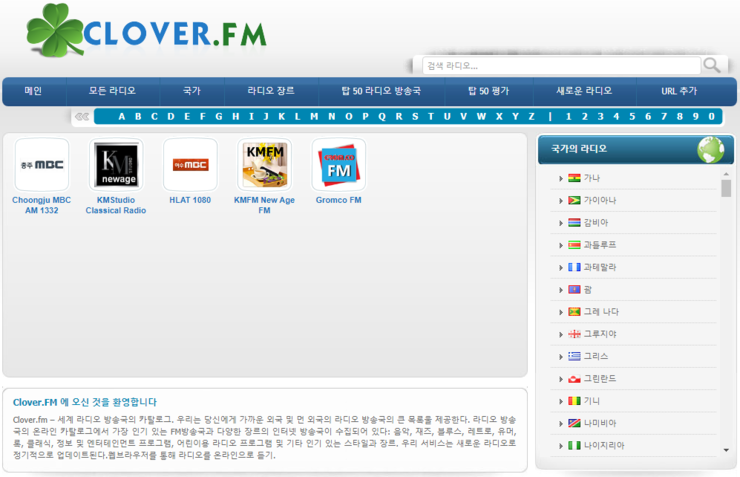Click the 감비아 flag icon
The height and width of the screenshot is (477, 740).
pos(574,223)
